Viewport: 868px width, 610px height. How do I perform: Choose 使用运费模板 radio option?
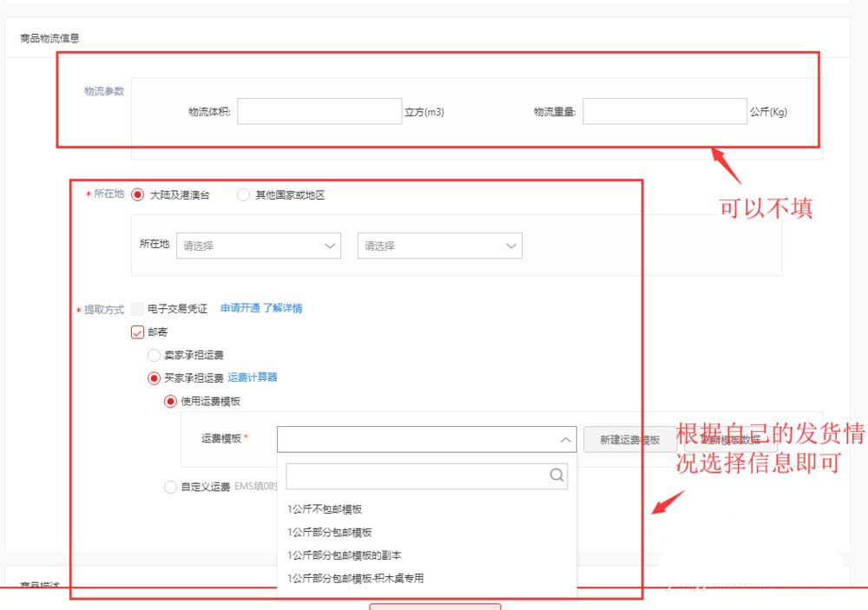[x=170, y=401]
